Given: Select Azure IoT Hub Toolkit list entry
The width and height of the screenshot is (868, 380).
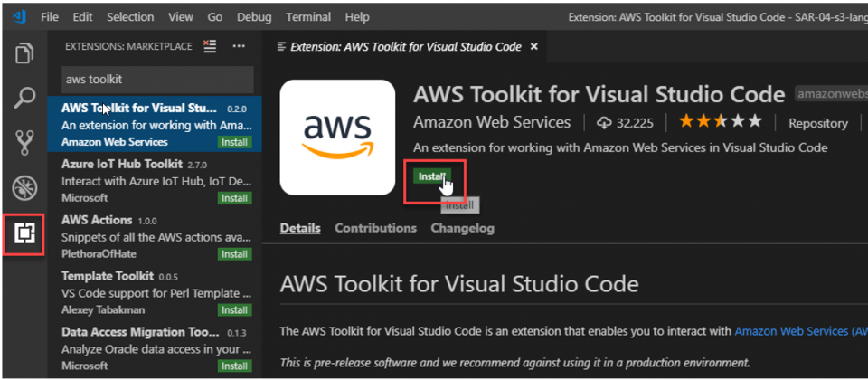Looking at the screenshot, I should (x=155, y=180).
